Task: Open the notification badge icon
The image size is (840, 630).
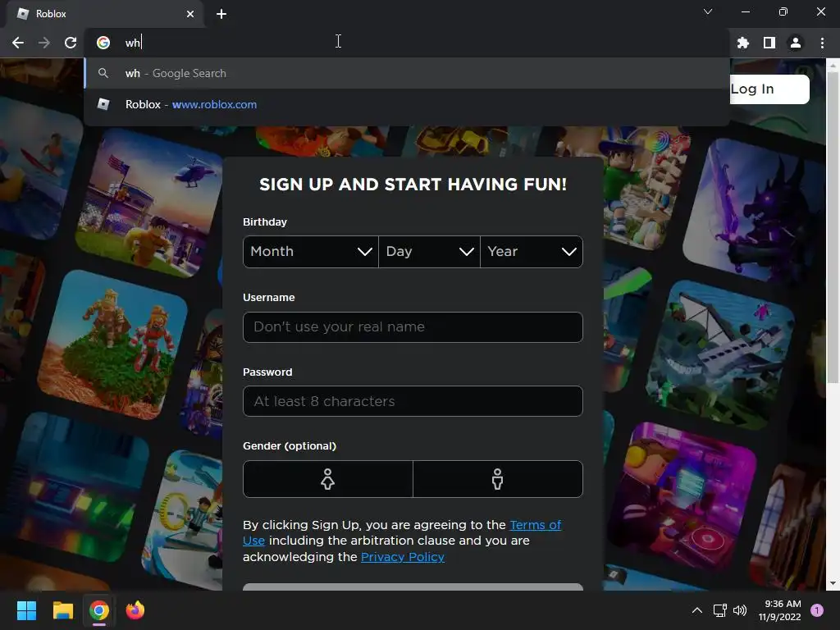Action: pos(817,610)
